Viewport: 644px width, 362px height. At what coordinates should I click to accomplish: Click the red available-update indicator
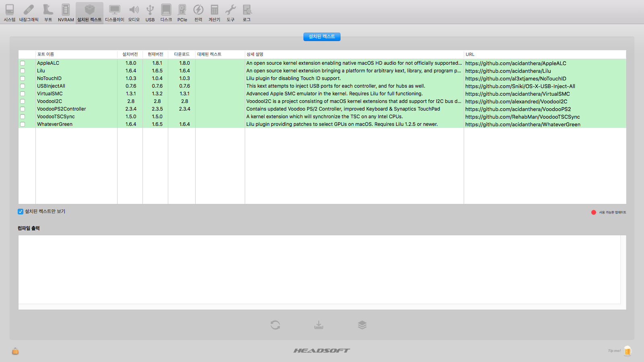pos(594,212)
